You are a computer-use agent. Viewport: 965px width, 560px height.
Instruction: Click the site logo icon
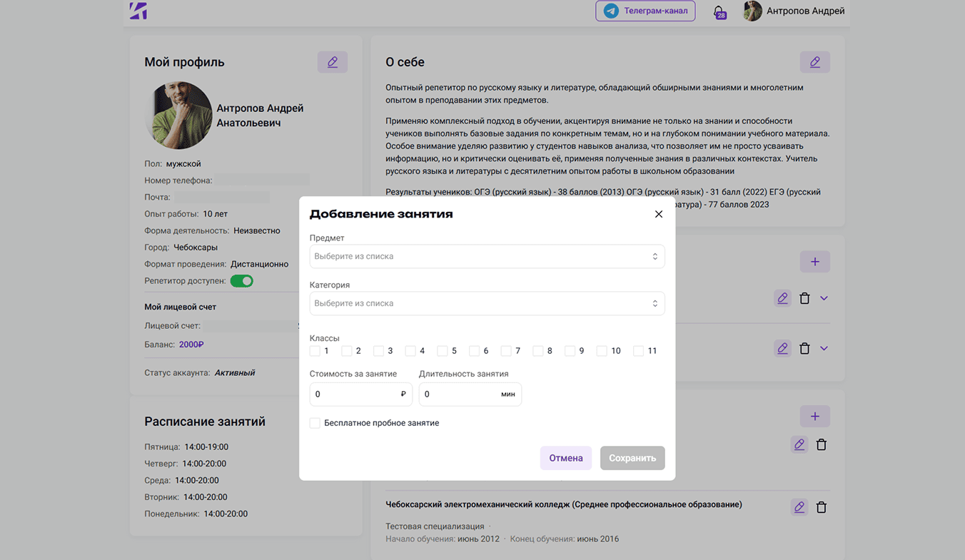point(138,11)
